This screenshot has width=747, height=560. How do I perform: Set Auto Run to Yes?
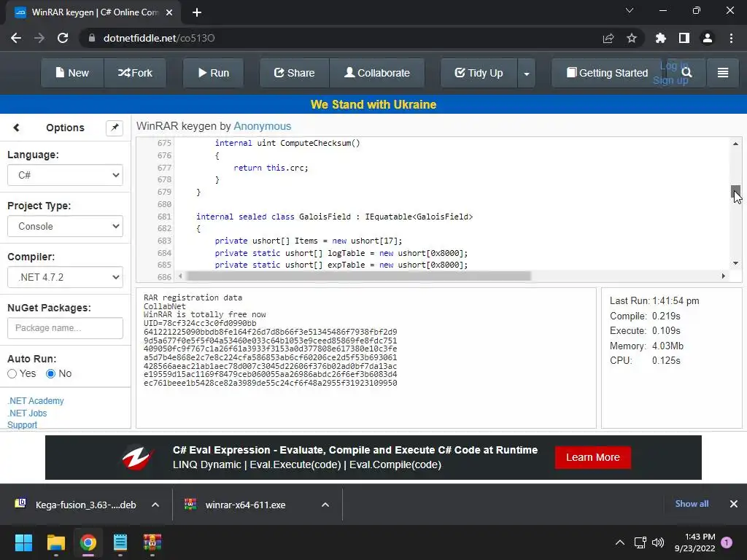12,374
